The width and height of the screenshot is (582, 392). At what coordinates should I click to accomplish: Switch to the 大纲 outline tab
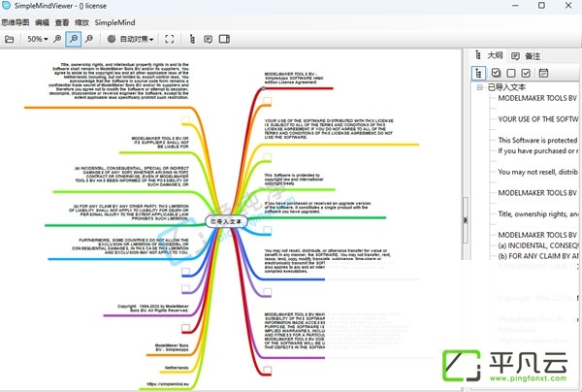(489, 55)
